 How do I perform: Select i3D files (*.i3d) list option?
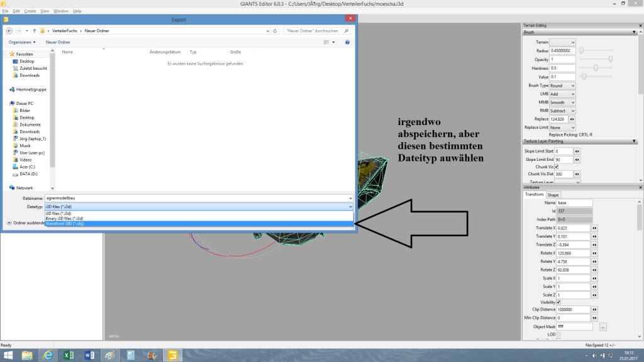[x=199, y=214]
